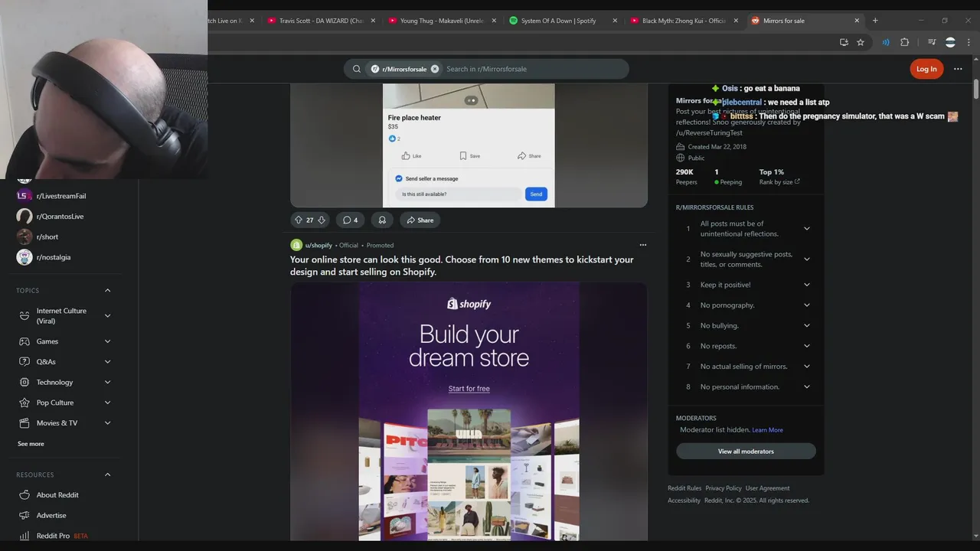
Task: Share the Fire place heater post
Action: tap(420, 220)
